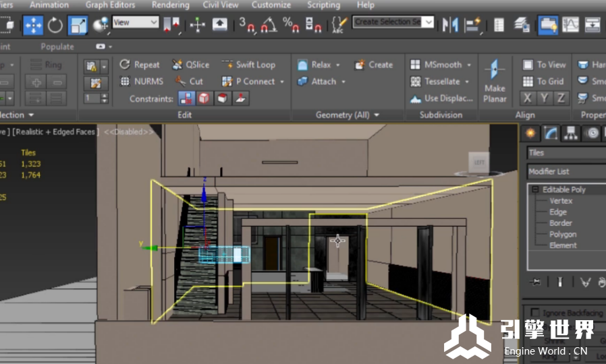Click the Pin Stack icon

(535, 282)
